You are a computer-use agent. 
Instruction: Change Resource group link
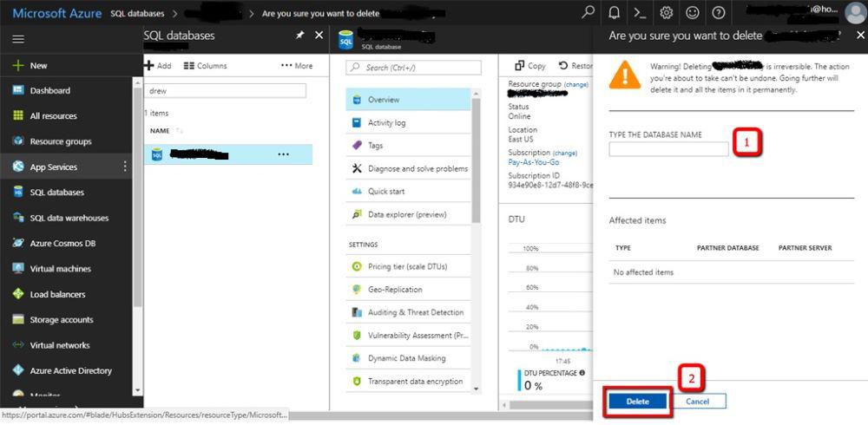coord(576,84)
